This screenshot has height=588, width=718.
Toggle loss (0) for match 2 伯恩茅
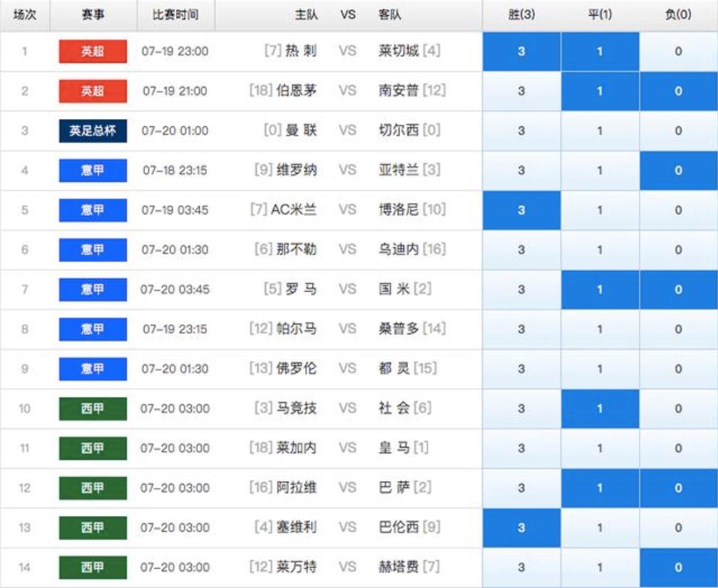(x=679, y=91)
